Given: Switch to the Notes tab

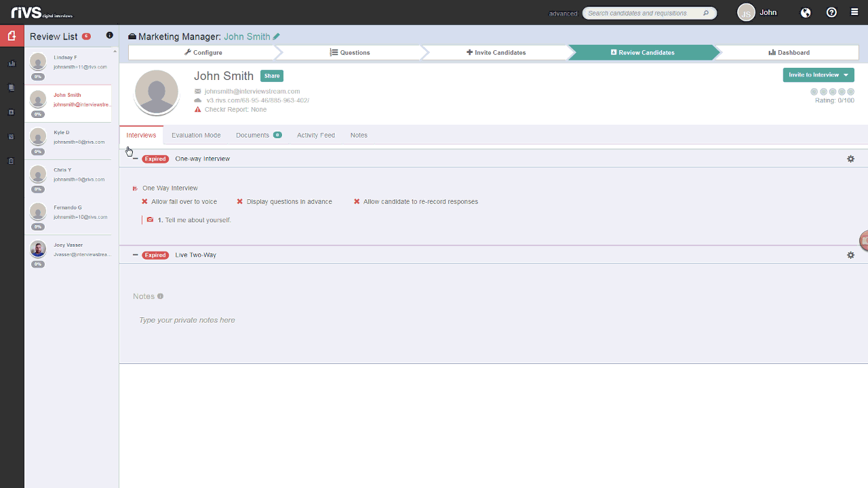Looking at the screenshot, I should click(359, 135).
